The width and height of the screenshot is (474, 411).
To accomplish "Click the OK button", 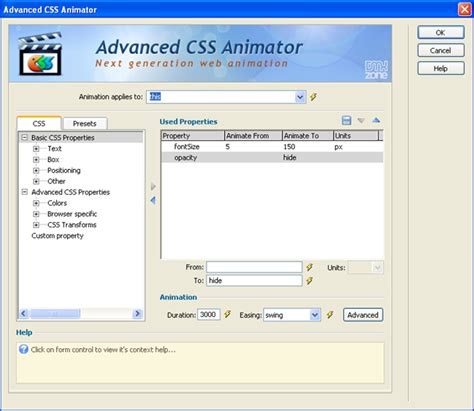I will (x=441, y=33).
